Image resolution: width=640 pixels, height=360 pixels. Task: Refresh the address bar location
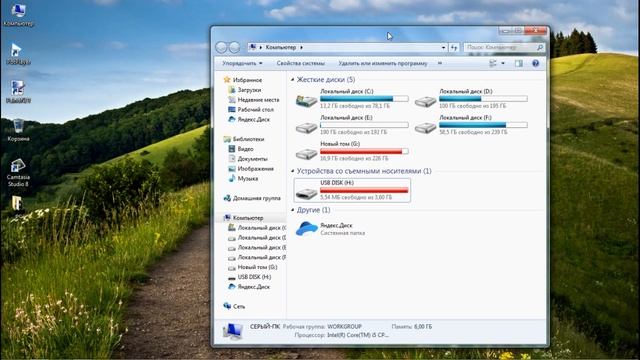[x=454, y=47]
